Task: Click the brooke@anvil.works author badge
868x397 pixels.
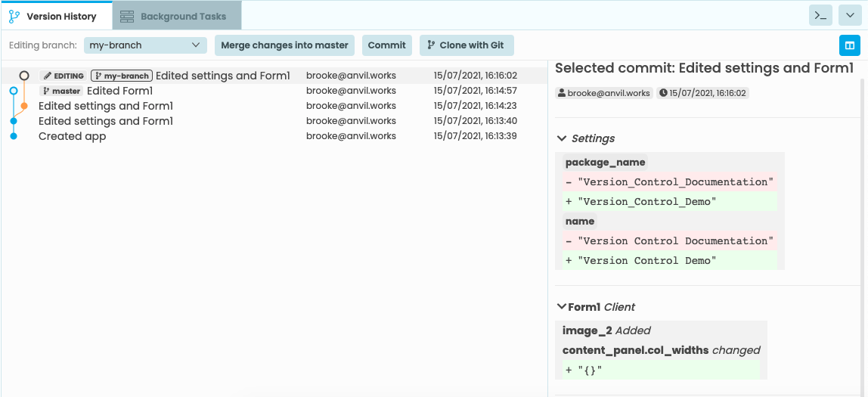Action: tap(603, 93)
